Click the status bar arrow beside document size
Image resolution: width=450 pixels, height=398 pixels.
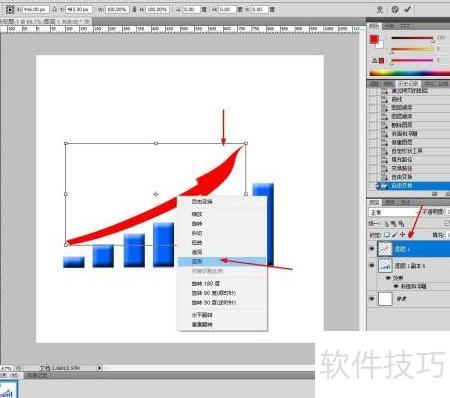coord(99,368)
